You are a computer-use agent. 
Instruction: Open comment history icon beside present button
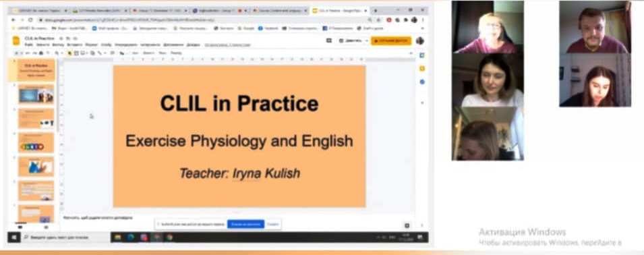pyautogui.click(x=328, y=40)
